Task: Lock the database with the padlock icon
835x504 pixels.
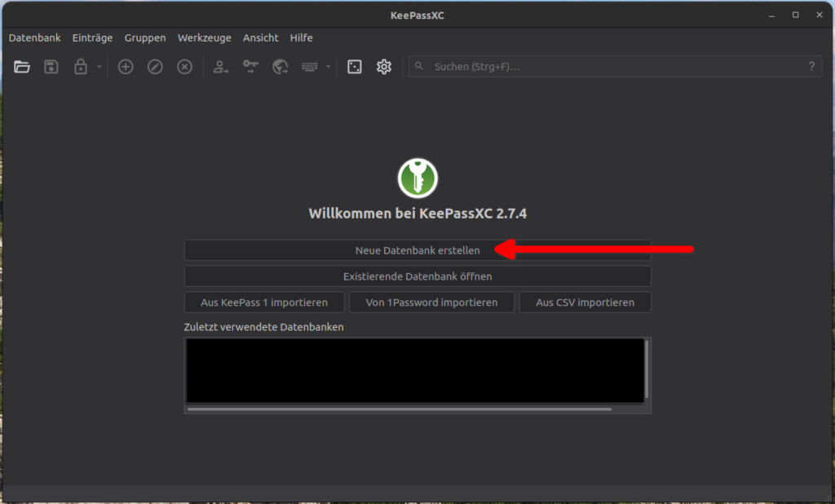Action: (80, 67)
